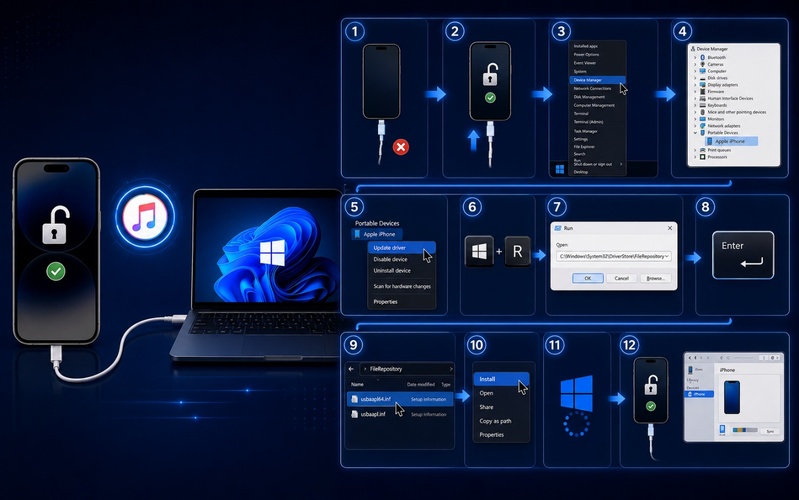
Task: Click the Bluetooth category icon in Device Manager
Action: coord(703,58)
